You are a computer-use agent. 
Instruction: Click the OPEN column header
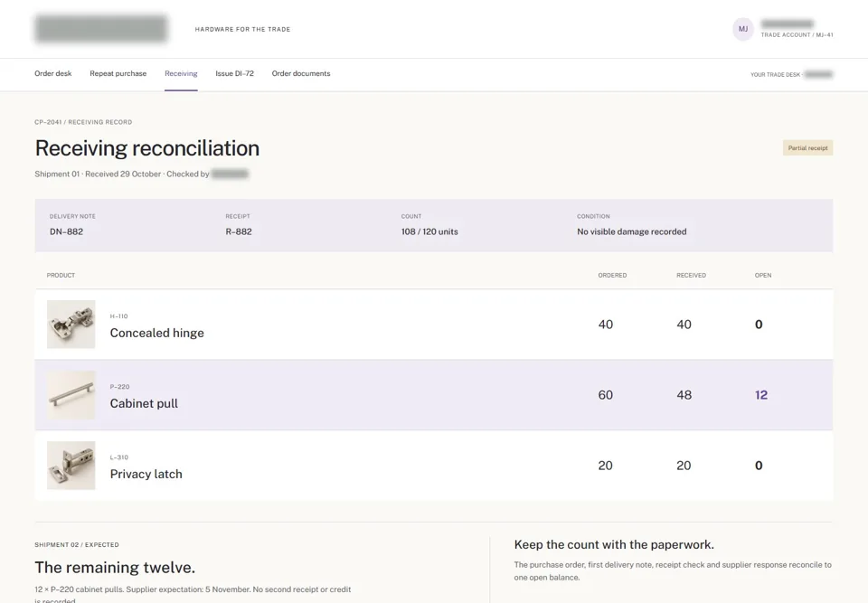(763, 275)
